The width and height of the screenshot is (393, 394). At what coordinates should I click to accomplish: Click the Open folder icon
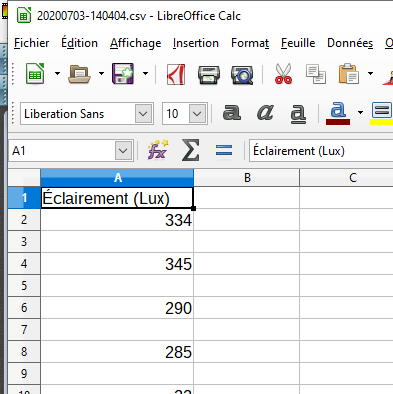point(79,74)
